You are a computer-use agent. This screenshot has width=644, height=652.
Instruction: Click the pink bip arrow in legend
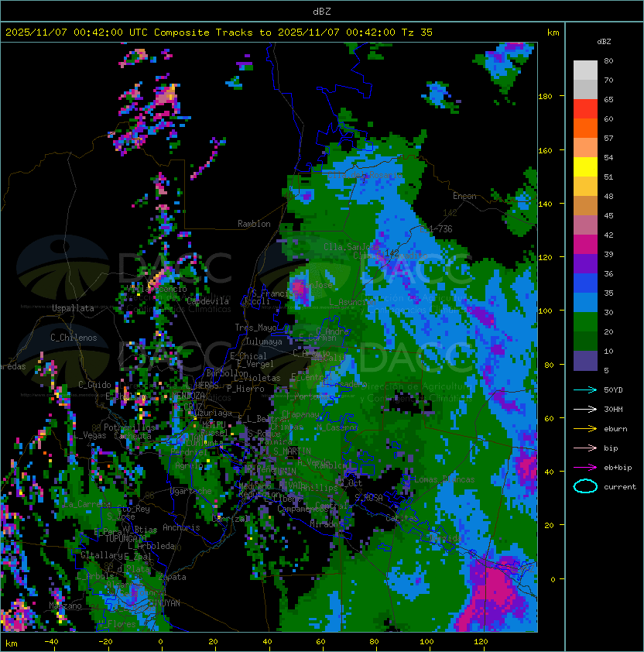point(585,448)
